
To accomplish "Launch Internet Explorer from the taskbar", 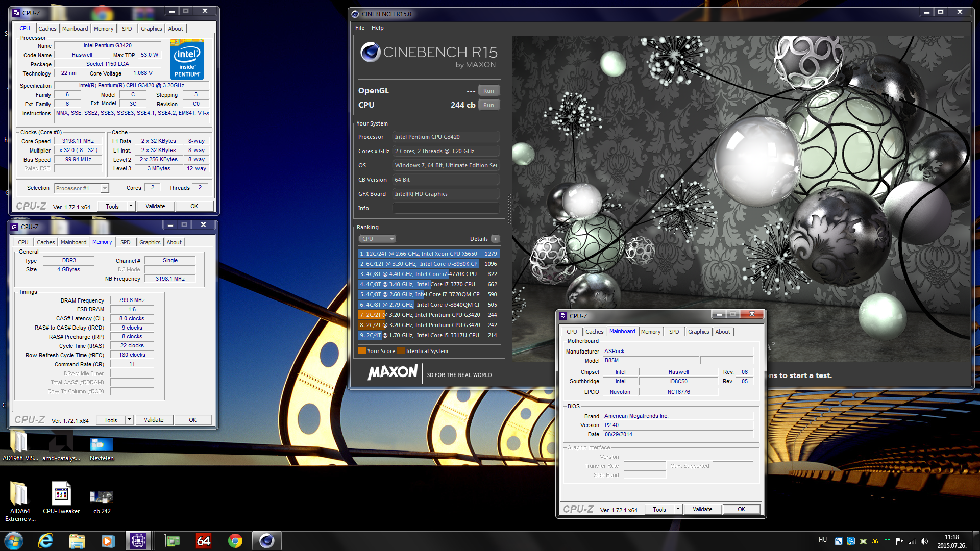I will click(x=45, y=540).
